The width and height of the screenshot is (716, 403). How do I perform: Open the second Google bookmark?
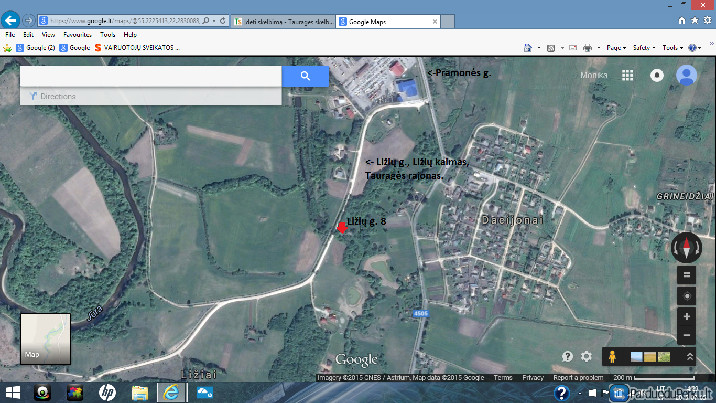tap(75, 47)
